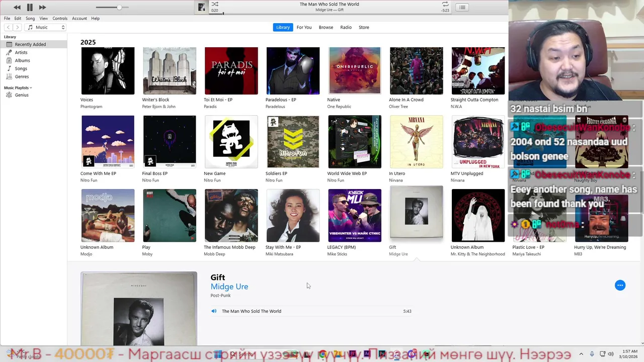Open the Voices album by Phantogram
The height and width of the screenshot is (362, 644).
point(108,71)
